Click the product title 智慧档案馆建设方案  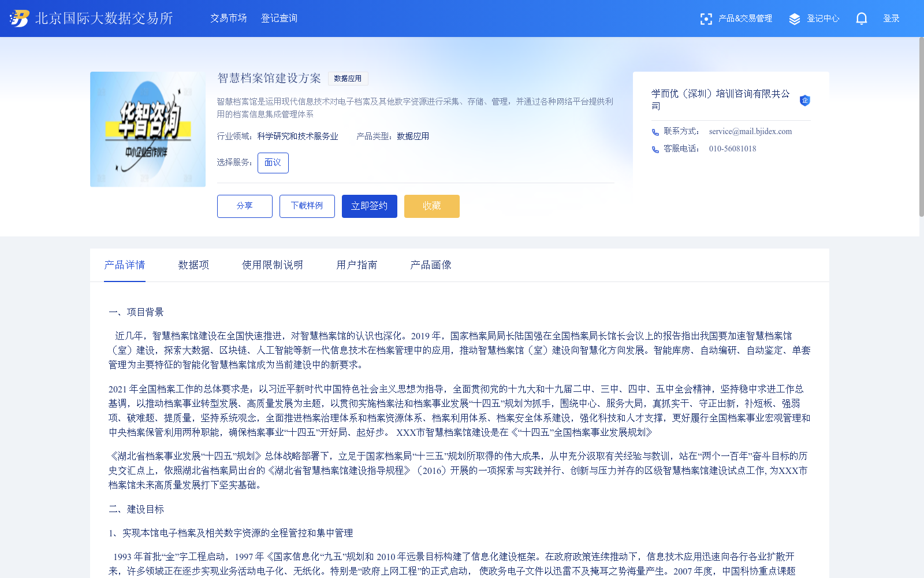[x=269, y=78]
